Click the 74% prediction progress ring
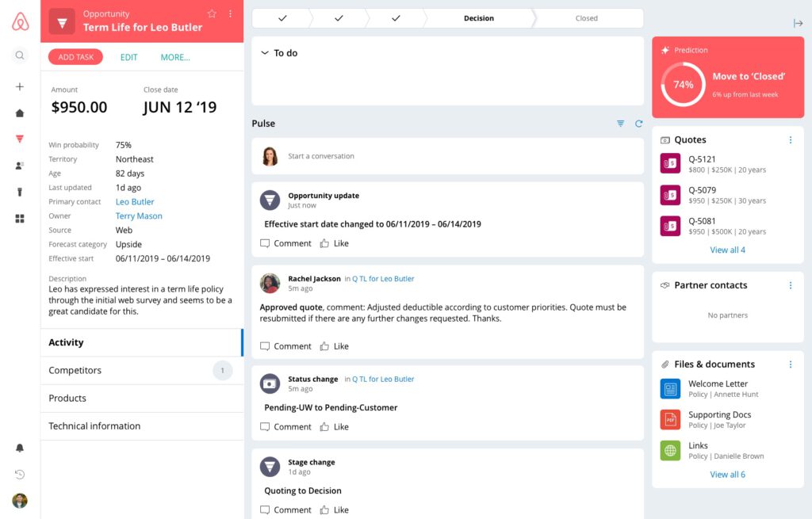This screenshot has width=812, height=519. pyautogui.click(x=683, y=84)
